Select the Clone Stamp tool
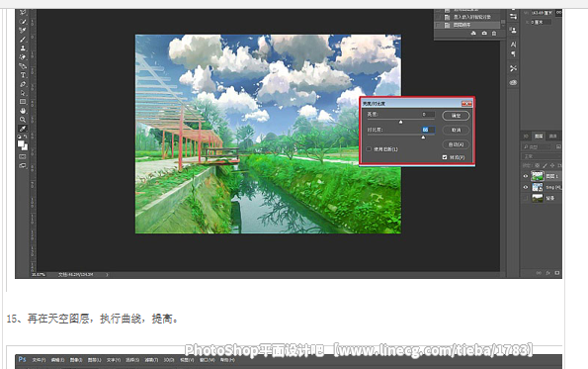This screenshot has width=588, height=369. coord(23,48)
